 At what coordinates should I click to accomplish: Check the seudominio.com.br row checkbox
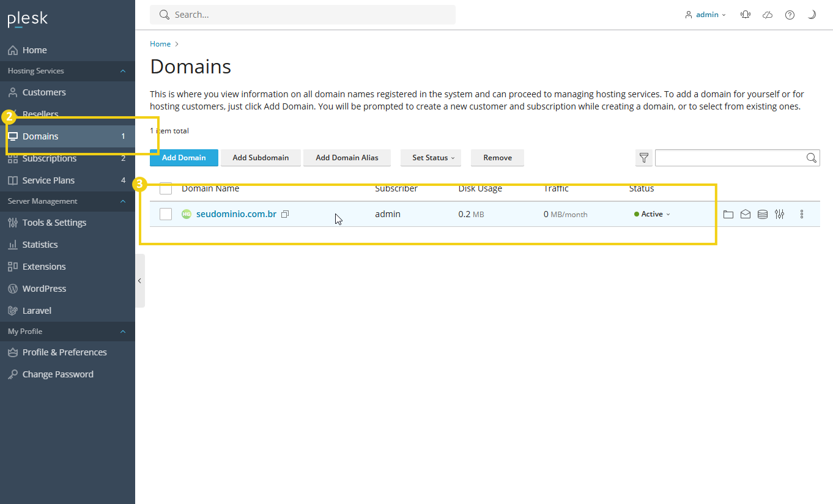(166, 214)
